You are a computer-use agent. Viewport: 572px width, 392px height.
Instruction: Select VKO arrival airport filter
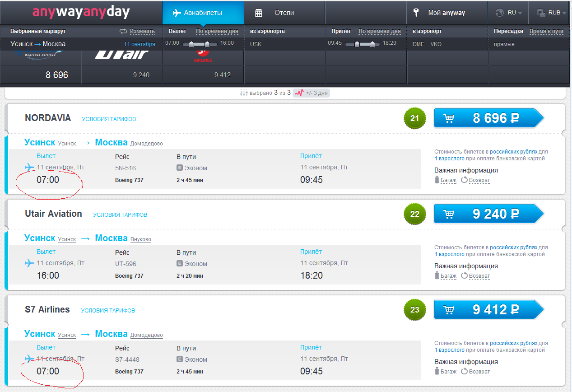click(436, 44)
